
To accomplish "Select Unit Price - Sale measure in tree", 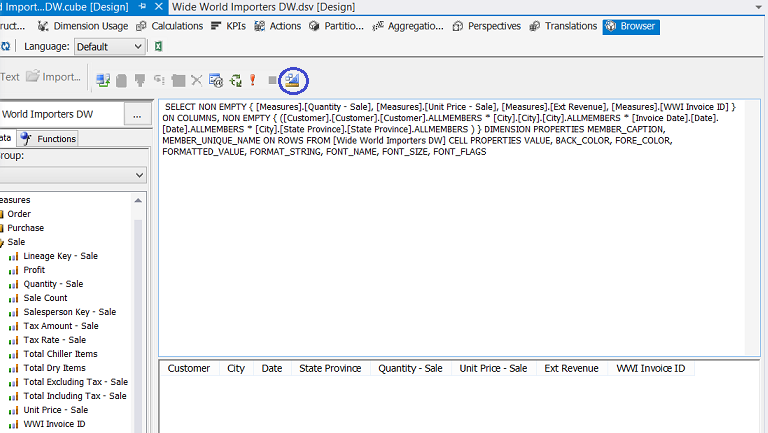I will [x=55, y=410].
